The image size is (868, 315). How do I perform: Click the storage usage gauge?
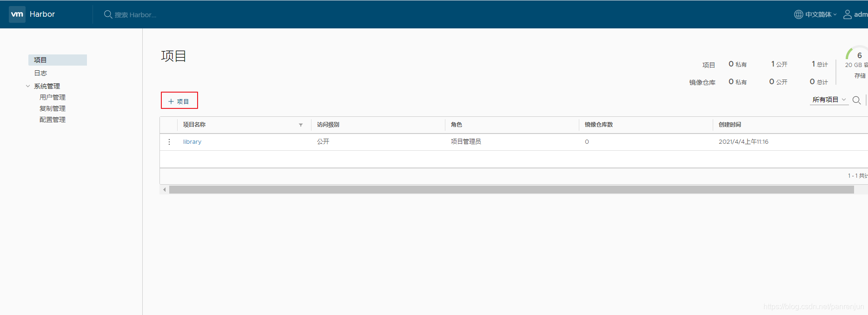[x=857, y=53]
